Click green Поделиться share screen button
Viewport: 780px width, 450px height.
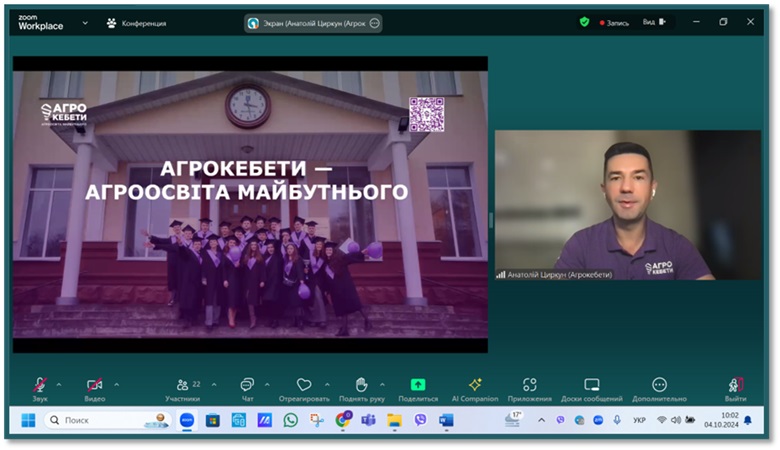[x=418, y=389]
